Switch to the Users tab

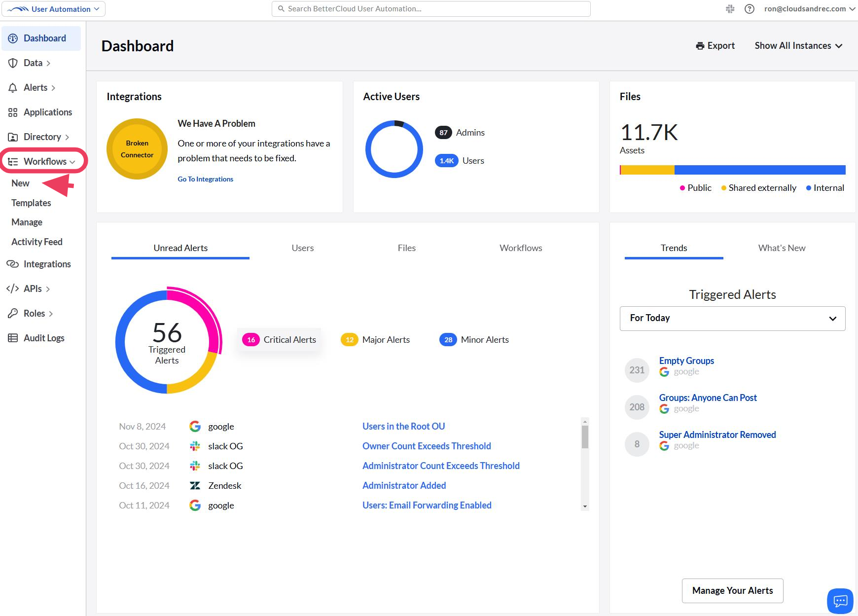click(x=302, y=248)
